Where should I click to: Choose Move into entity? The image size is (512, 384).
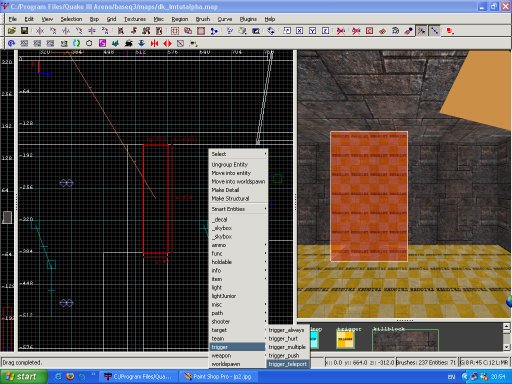pos(238,173)
